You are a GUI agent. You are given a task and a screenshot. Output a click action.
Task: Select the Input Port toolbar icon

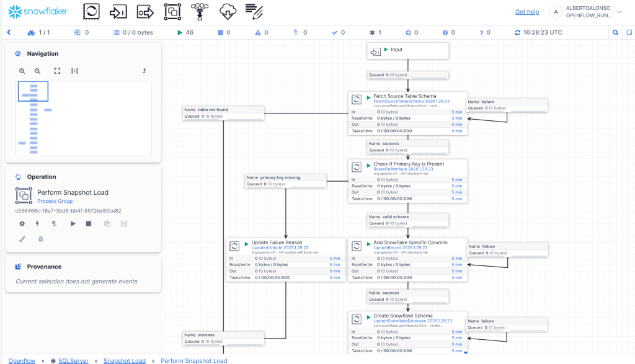click(118, 11)
